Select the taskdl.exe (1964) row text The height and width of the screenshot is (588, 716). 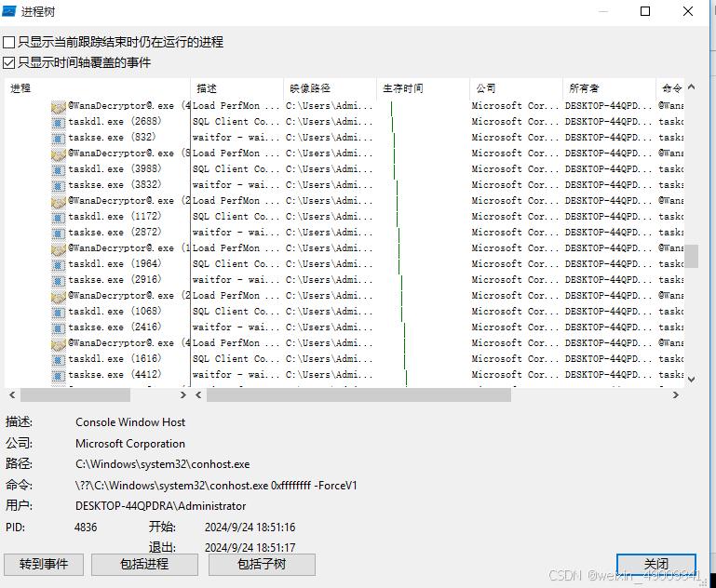coord(115,263)
